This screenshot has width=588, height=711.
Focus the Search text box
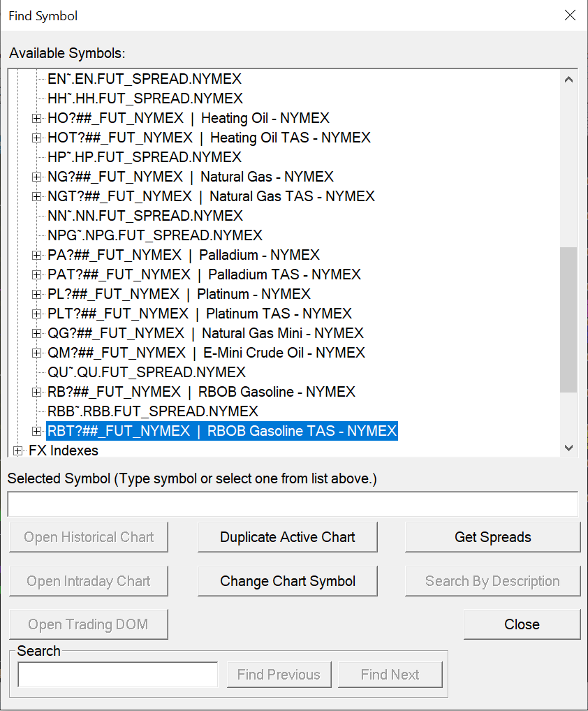[x=117, y=675]
